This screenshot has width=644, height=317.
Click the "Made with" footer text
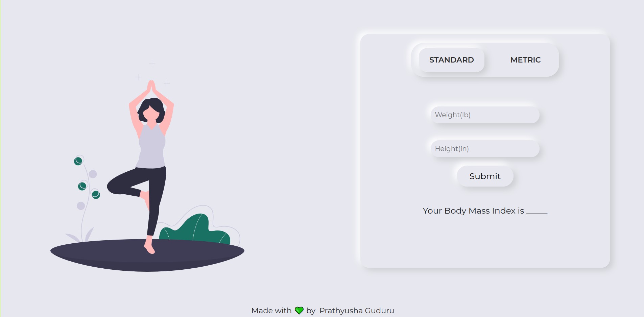click(271, 311)
